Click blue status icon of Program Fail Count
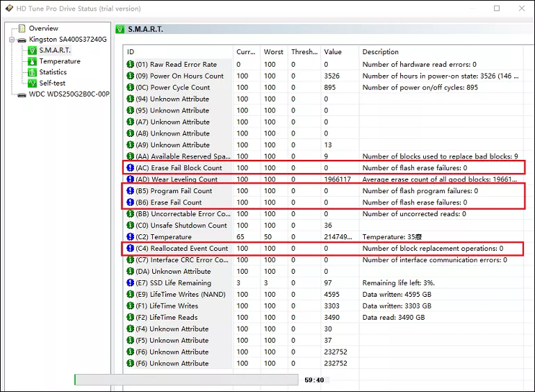535x392 pixels. tap(130, 190)
